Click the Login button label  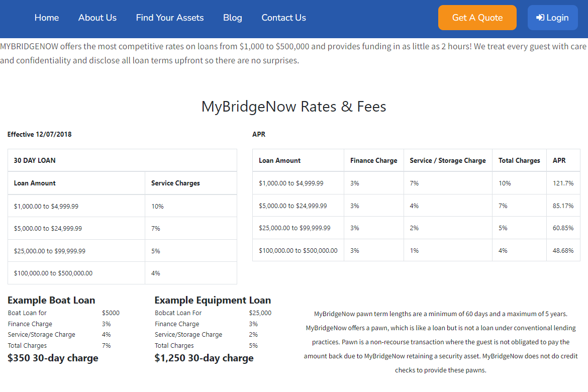coord(557,18)
